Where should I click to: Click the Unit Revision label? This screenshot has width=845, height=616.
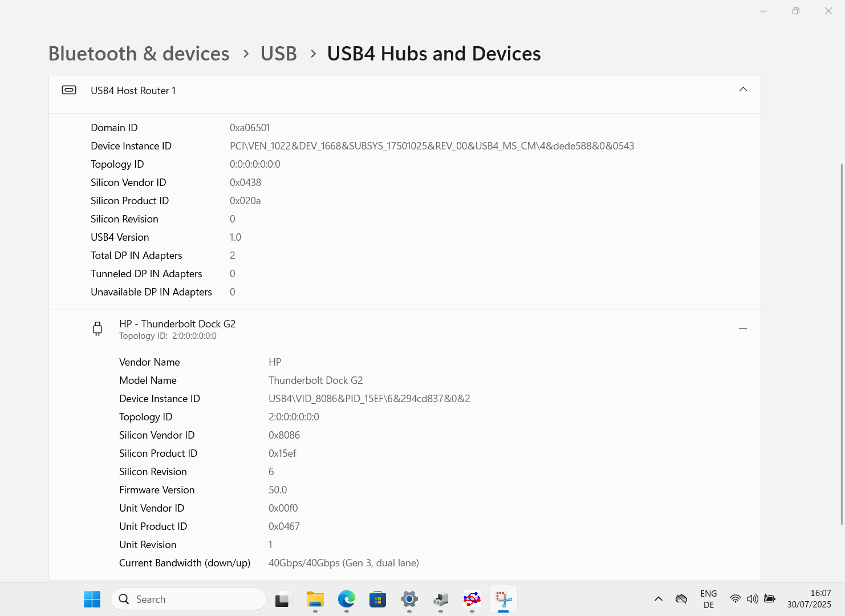coord(148,545)
